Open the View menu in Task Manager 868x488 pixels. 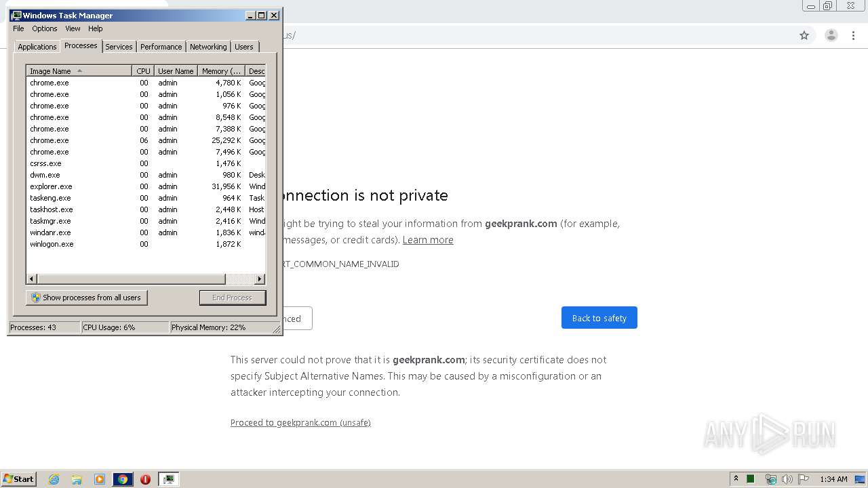coord(73,28)
